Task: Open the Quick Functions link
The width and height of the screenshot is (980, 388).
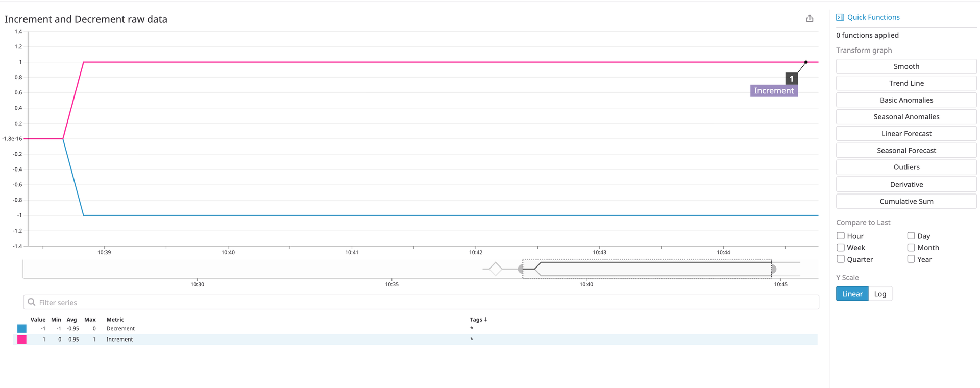Action: tap(873, 17)
